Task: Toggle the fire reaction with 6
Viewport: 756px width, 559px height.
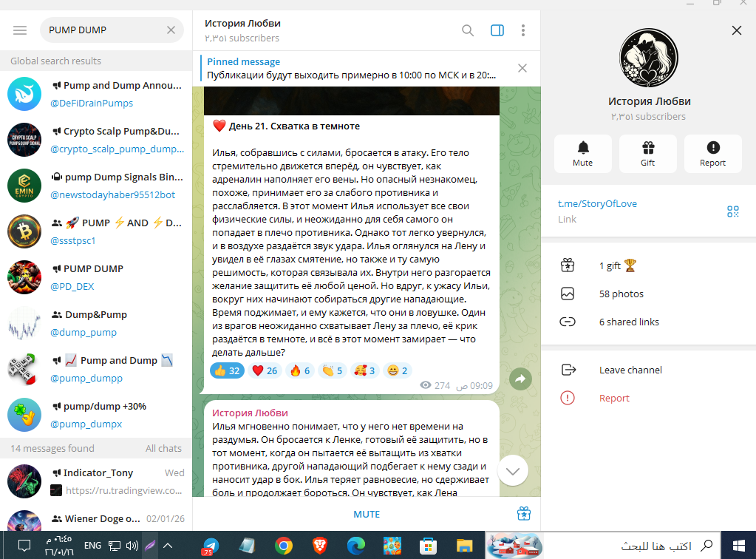Action: [300, 370]
